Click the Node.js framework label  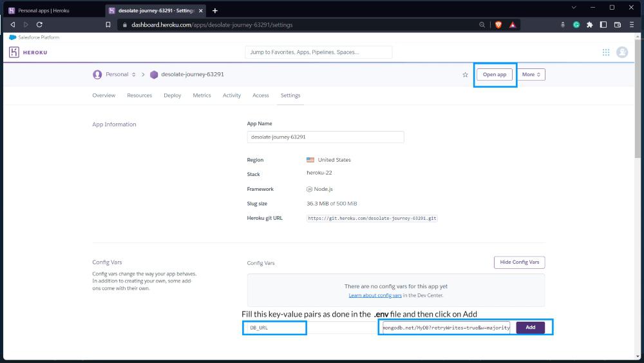[x=323, y=189]
